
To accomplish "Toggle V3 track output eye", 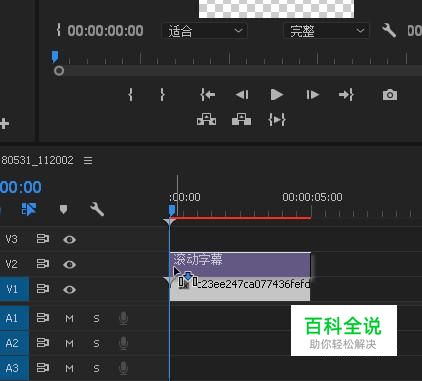I will tap(70, 239).
